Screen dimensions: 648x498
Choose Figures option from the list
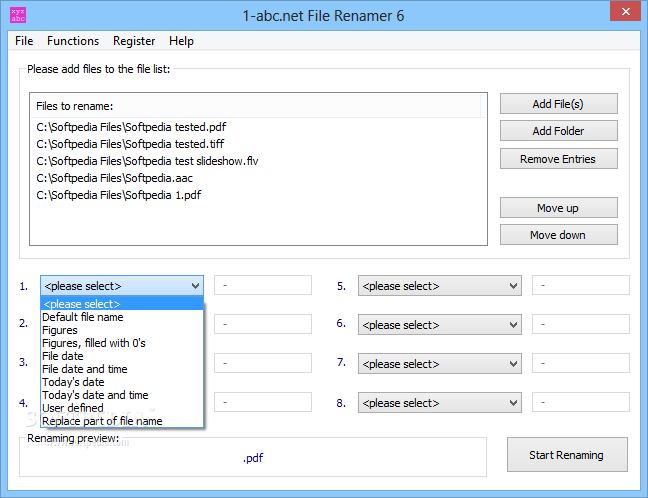coord(122,330)
